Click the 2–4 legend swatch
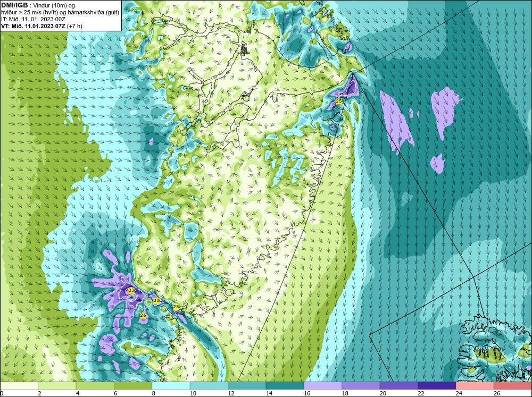Screen dimensions: 532x397 pos(57,386)
